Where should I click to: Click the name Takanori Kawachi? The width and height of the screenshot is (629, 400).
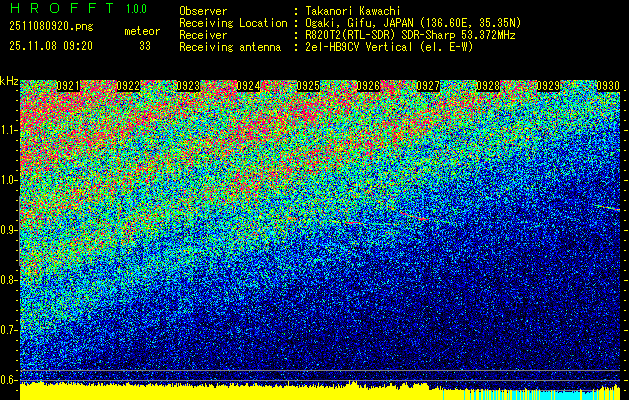click(x=353, y=11)
